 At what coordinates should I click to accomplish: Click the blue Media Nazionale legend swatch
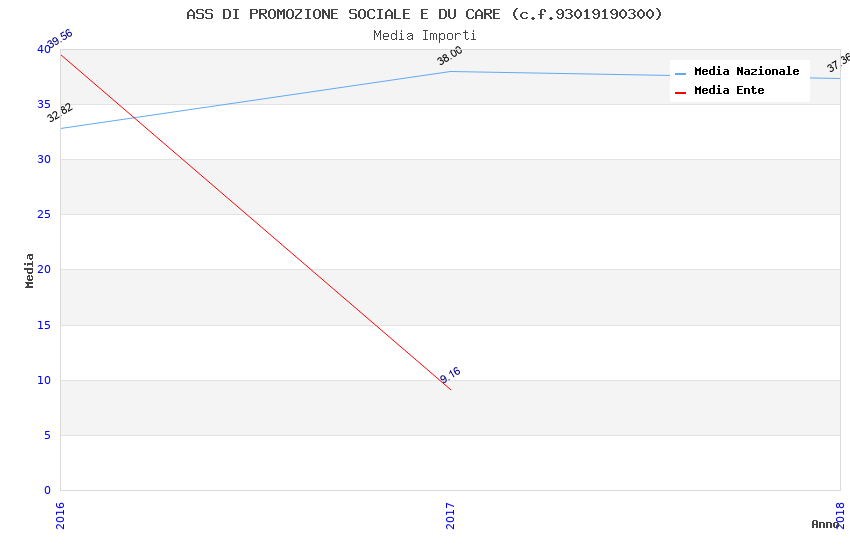pos(680,73)
